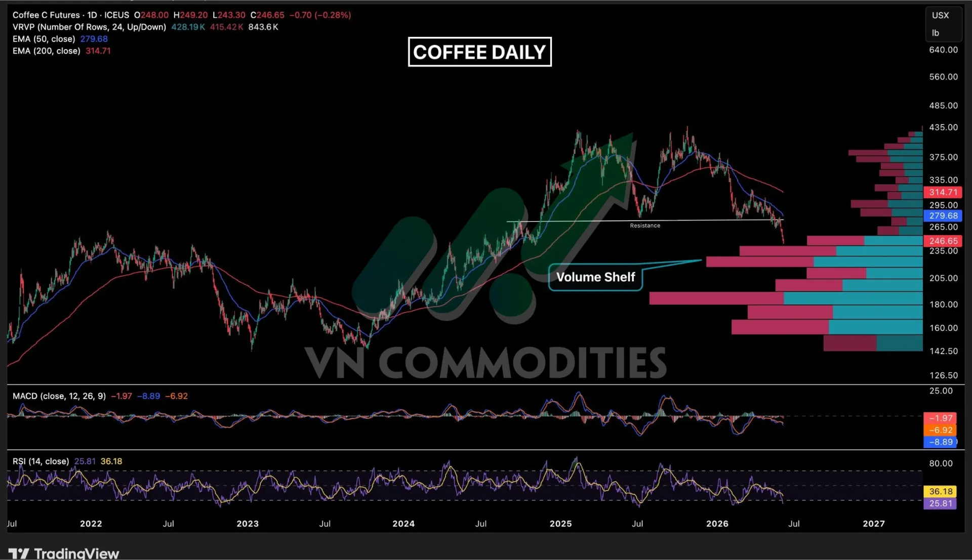Click the orange −6.92 MACD axis tag
This screenshot has width=972, height=560.
point(940,430)
